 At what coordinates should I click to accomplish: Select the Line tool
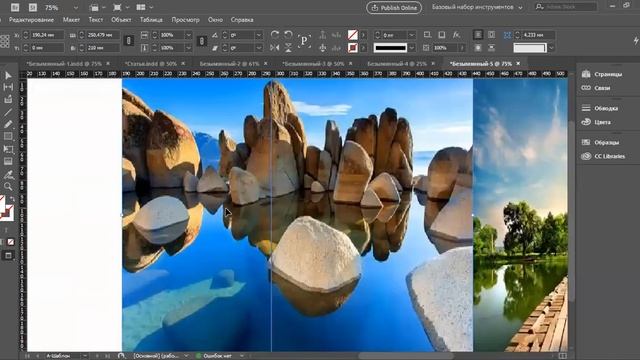click(x=8, y=112)
